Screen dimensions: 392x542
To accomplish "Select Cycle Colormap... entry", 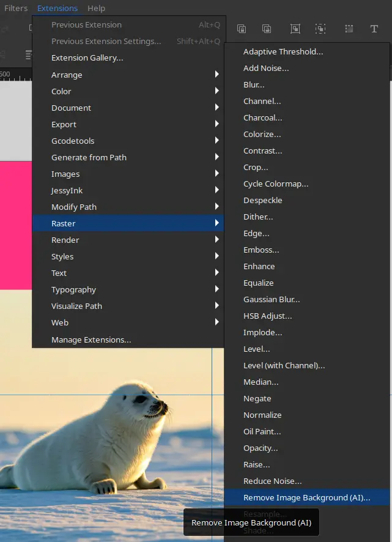I will pyautogui.click(x=307, y=184).
